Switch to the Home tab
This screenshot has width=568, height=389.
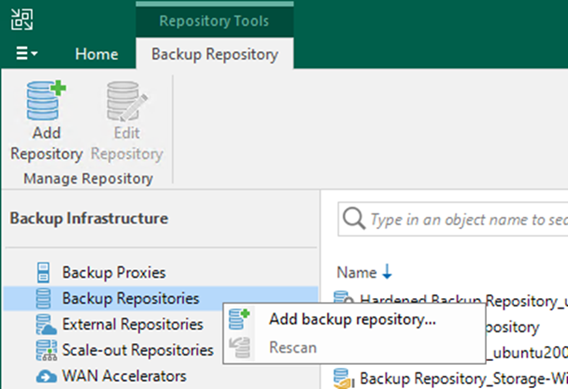(96, 54)
